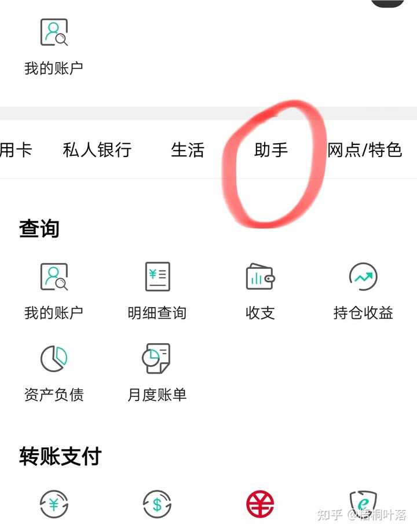Tap the dollar exchange icon with circular arrows

pyautogui.click(x=157, y=504)
